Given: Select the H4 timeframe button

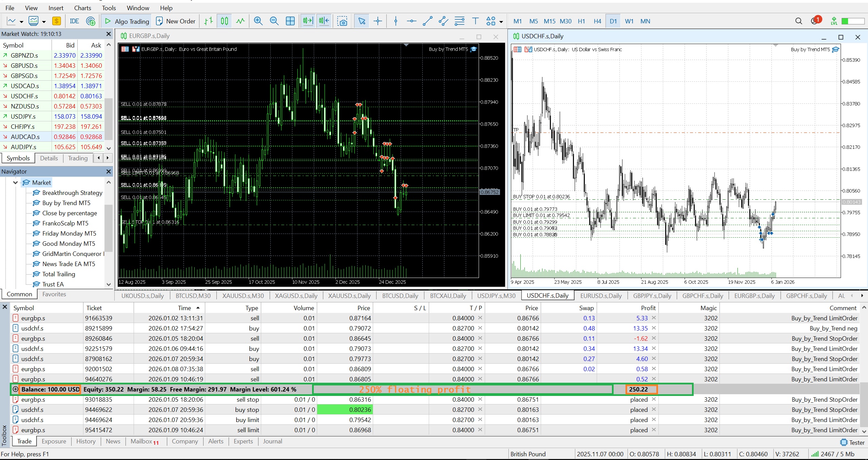Looking at the screenshot, I should click(x=597, y=21).
